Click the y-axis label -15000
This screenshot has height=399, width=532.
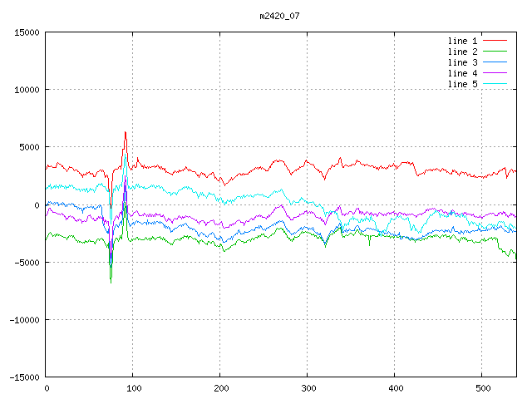[x=24, y=377]
